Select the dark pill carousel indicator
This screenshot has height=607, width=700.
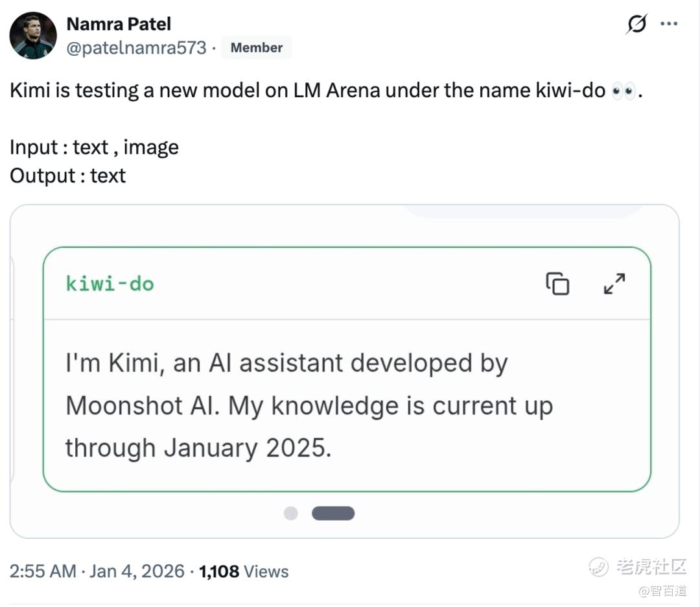[333, 513]
